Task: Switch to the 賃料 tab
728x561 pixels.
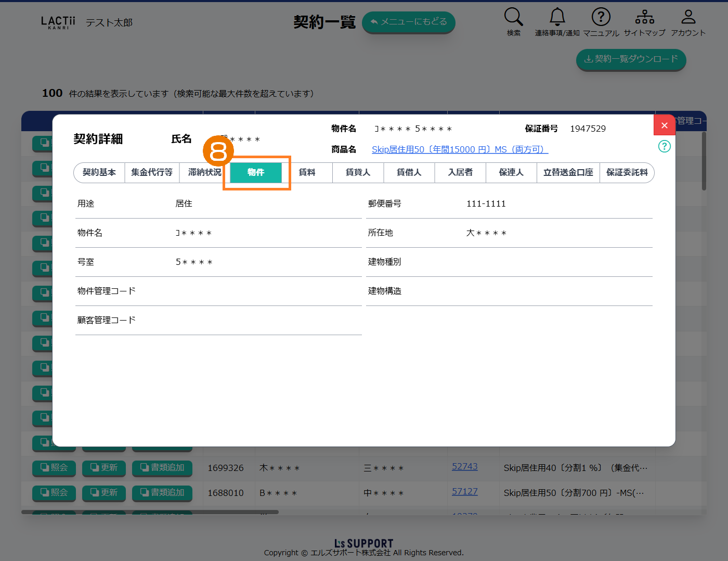Action: click(307, 172)
